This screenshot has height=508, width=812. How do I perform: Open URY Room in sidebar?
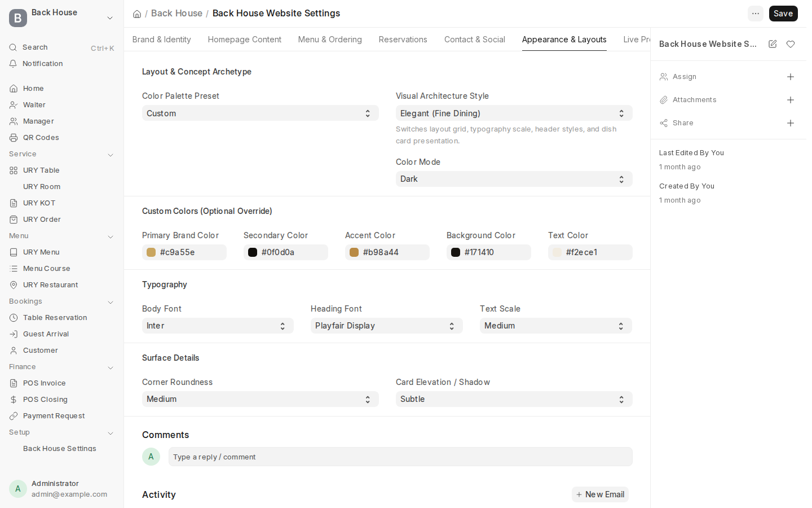coord(42,187)
